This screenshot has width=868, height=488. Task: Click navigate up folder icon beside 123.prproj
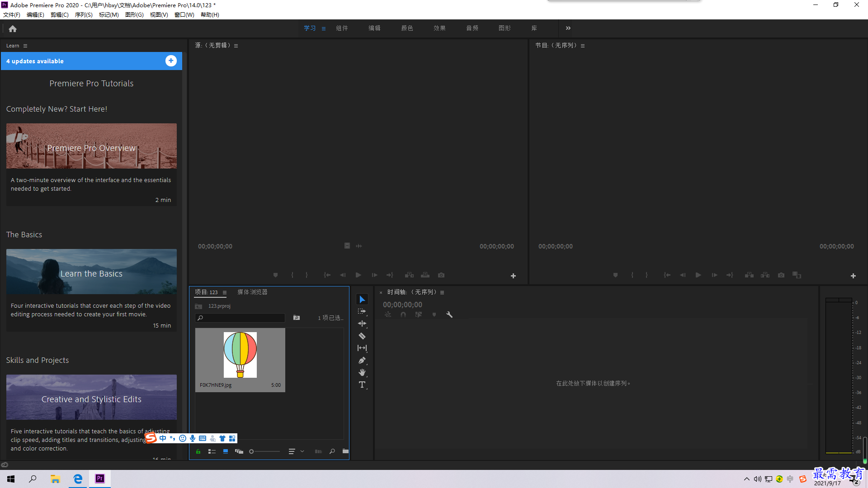point(198,306)
